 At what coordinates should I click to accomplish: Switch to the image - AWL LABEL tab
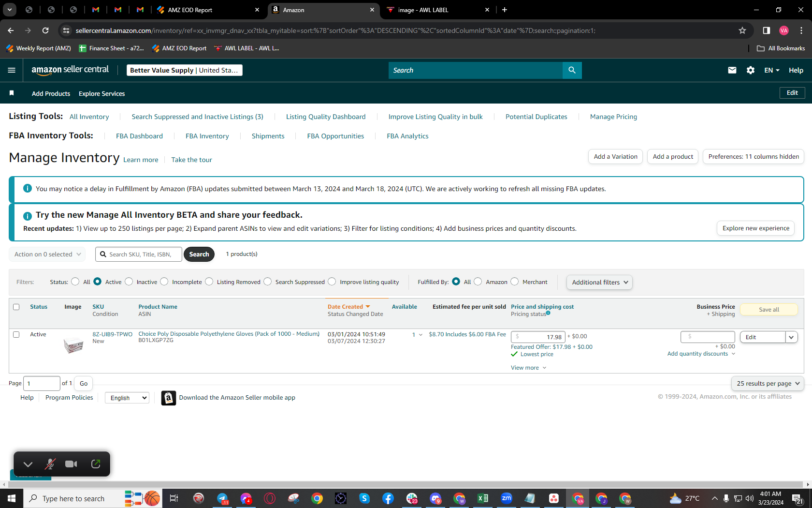point(438,10)
